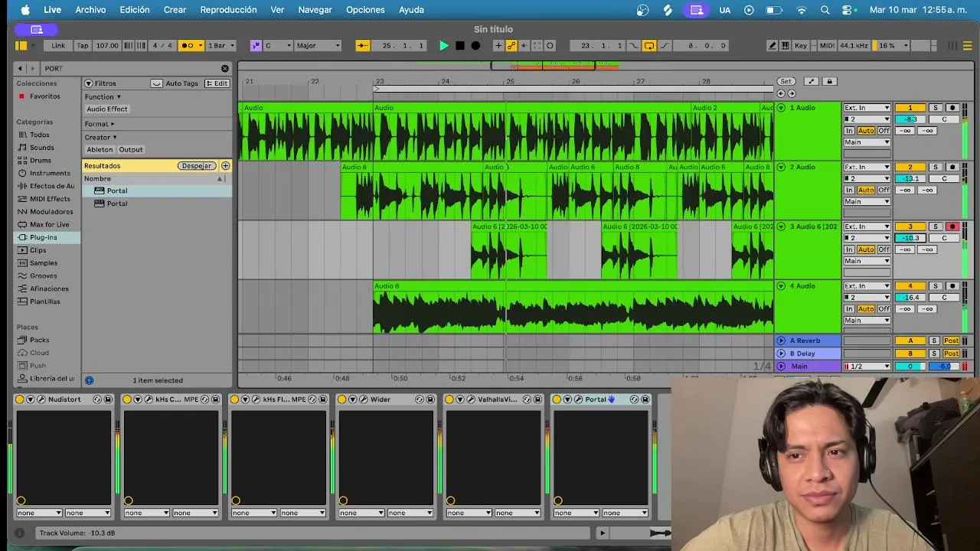The width and height of the screenshot is (980, 551).
Task: Arm track 3 Audio 6 recording
Action: [952, 227]
